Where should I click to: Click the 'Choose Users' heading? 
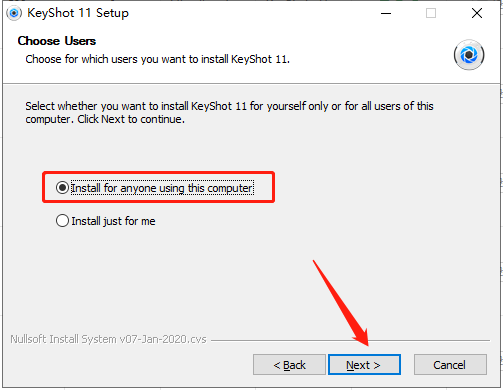click(x=57, y=41)
